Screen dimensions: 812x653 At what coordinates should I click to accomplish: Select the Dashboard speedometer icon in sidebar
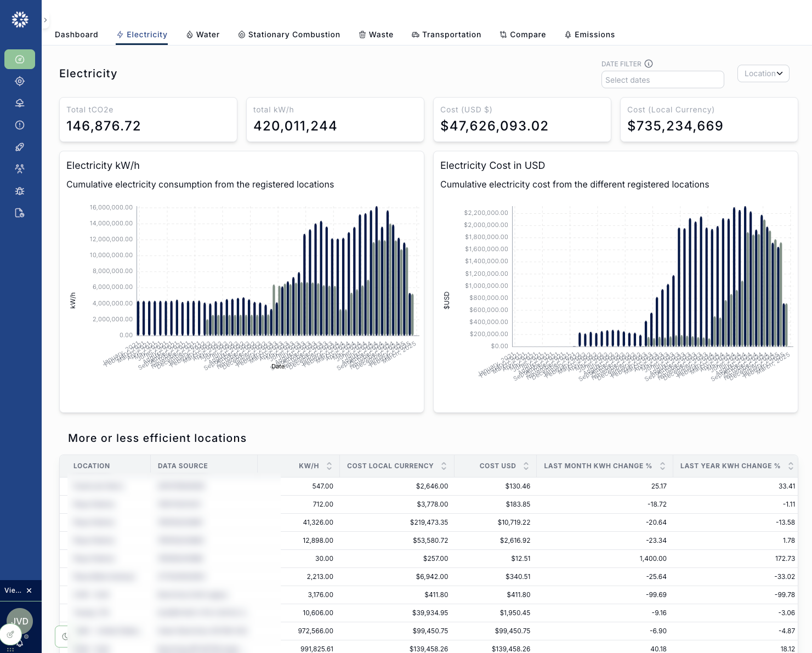pyautogui.click(x=20, y=59)
